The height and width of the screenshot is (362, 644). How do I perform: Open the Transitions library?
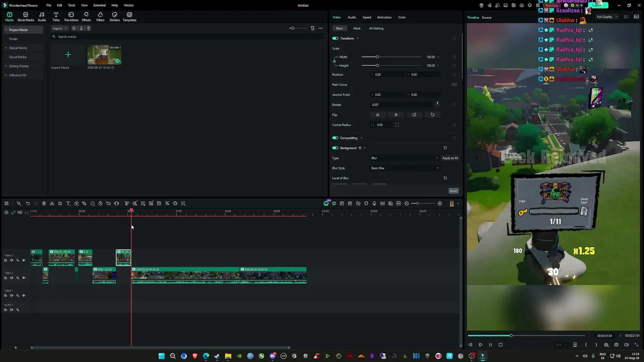coord(71,17)
